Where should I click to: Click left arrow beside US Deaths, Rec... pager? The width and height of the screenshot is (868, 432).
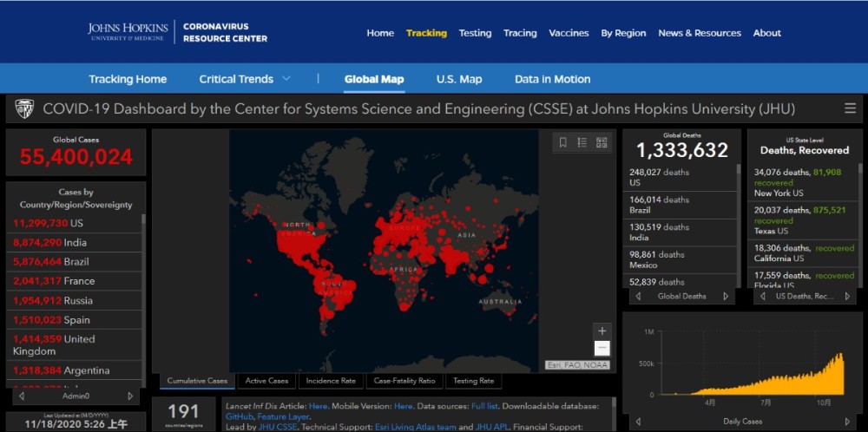(x=763, y=297)
